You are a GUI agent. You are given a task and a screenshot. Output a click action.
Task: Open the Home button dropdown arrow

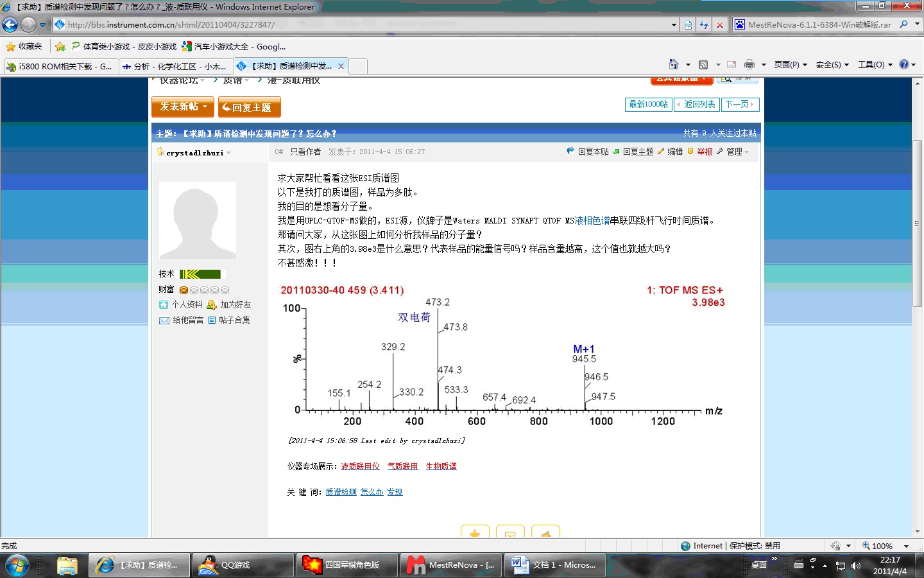[x=688, y=65]
